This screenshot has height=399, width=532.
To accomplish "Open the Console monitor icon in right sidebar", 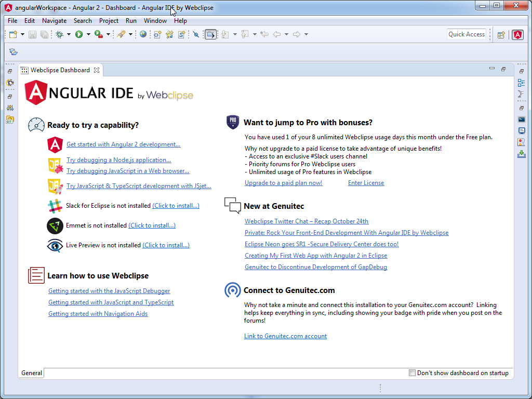I will tap(522, 130).
